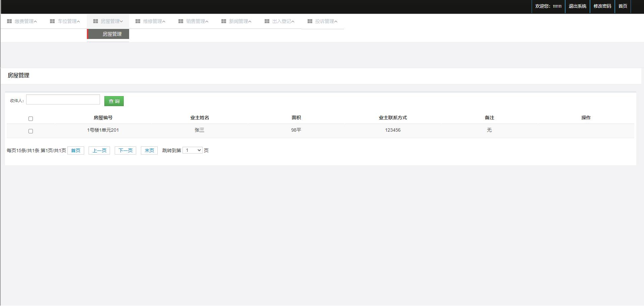Click the 房屋编号 column header

103,118
